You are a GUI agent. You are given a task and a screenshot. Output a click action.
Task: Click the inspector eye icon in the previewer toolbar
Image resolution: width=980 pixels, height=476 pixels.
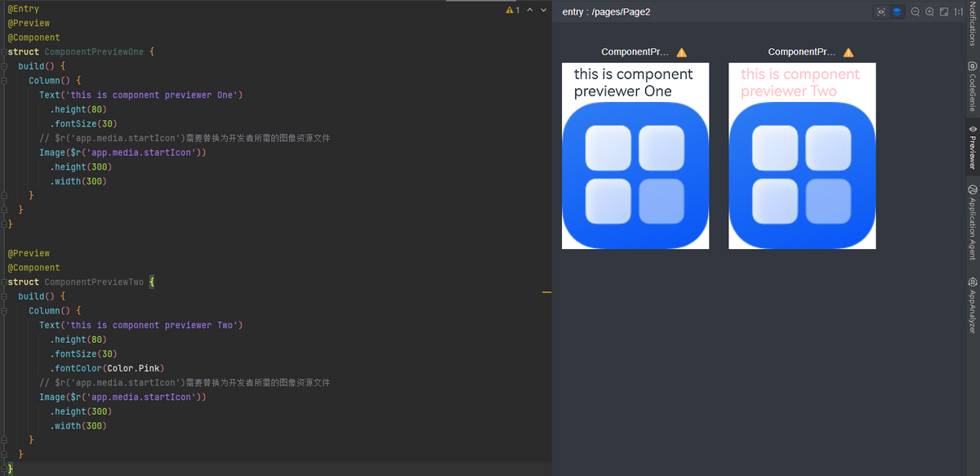(881, 11)
